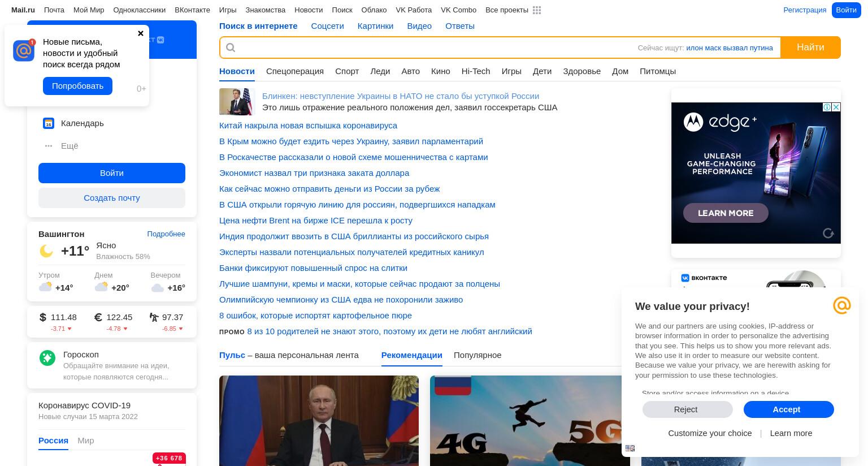
Task: Click the Mail.ru app icon in popup
Action: click(x=24, y=51)
